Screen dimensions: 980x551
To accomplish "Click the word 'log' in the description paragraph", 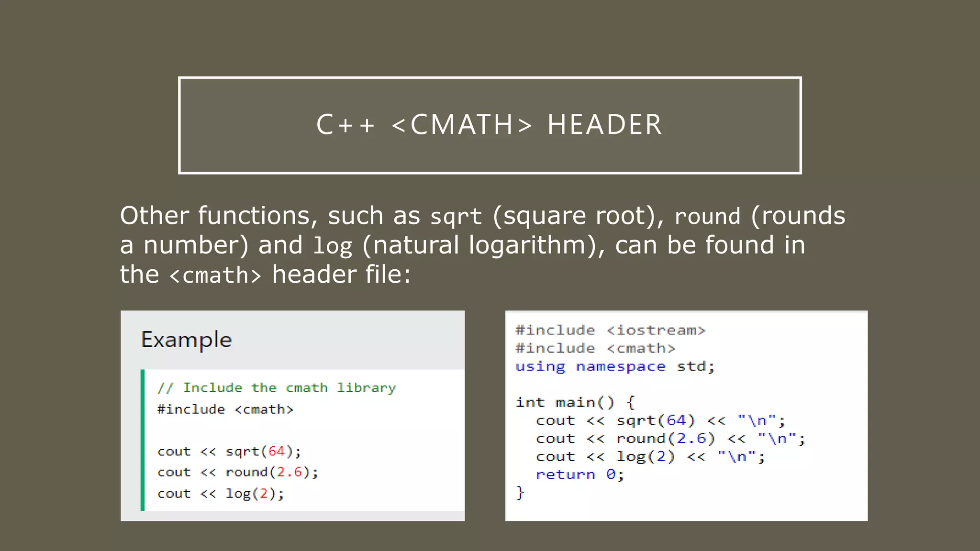I will point(333,247).
